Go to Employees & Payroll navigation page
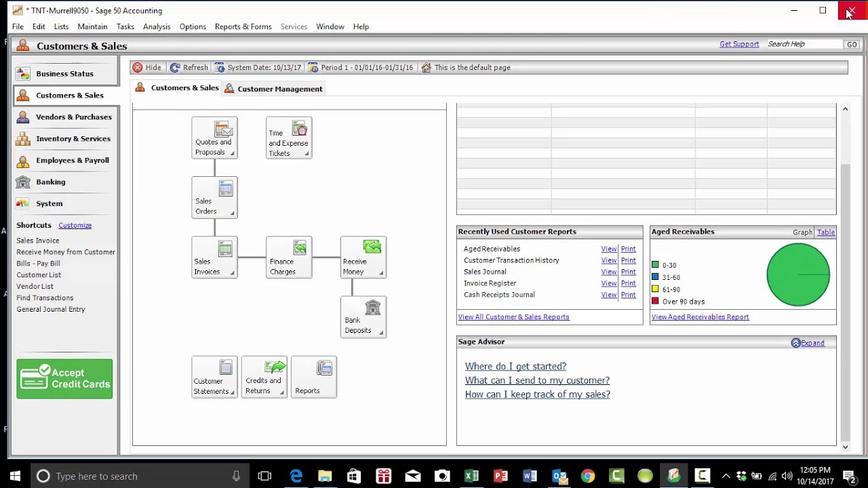This screenshot has width=868, height=488. (x=65, y=160)
